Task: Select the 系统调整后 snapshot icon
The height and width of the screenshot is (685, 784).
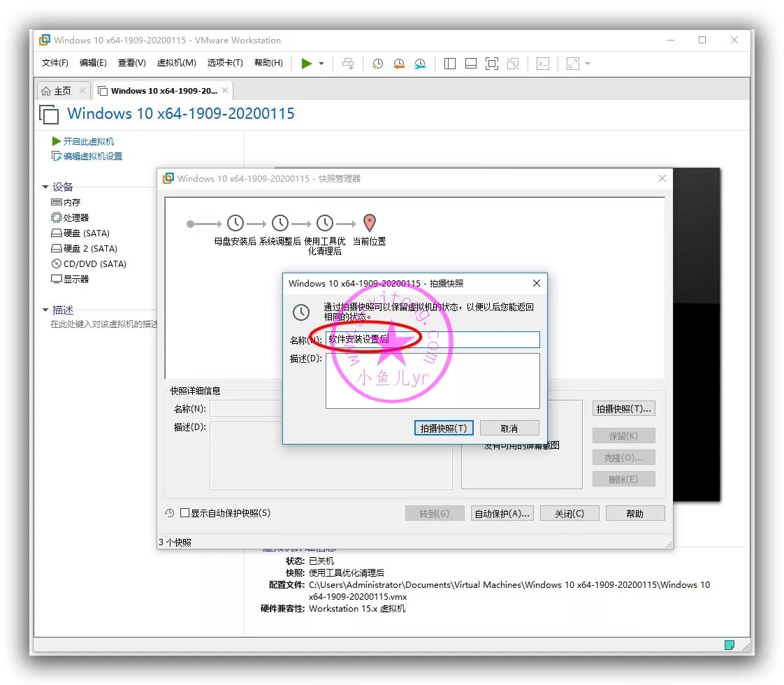Action: click(x=280, y=224)
